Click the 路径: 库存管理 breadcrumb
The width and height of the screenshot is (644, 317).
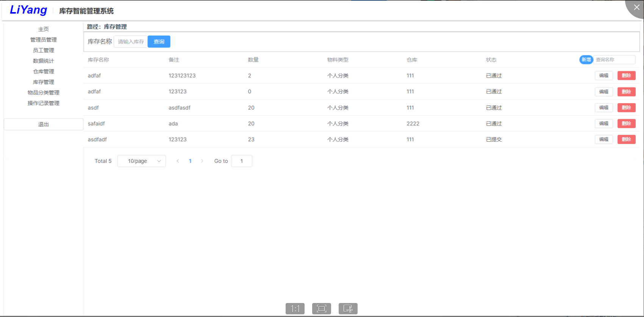[107, 27]
